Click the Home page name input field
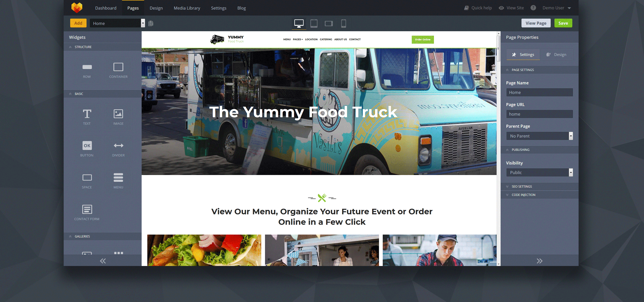The height and width of the screenshot is (302, 644). (539, 92)
